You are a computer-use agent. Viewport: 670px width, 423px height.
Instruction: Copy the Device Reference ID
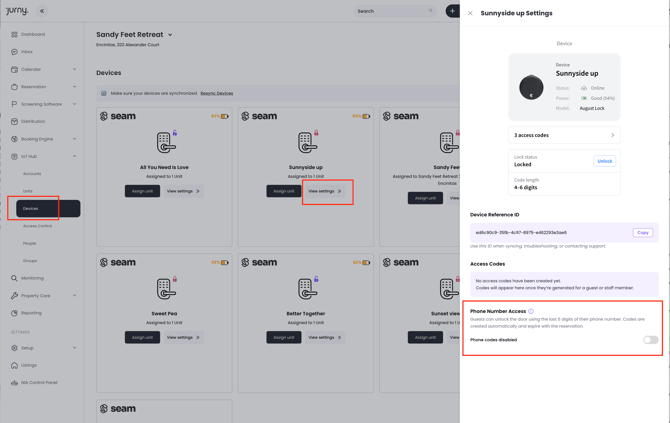point(642,232)
